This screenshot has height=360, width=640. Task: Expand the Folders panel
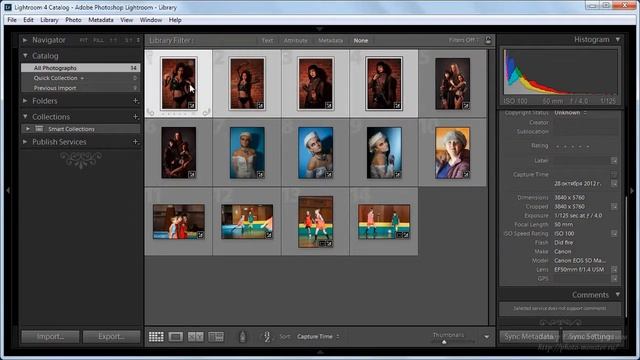click(25, 101)
